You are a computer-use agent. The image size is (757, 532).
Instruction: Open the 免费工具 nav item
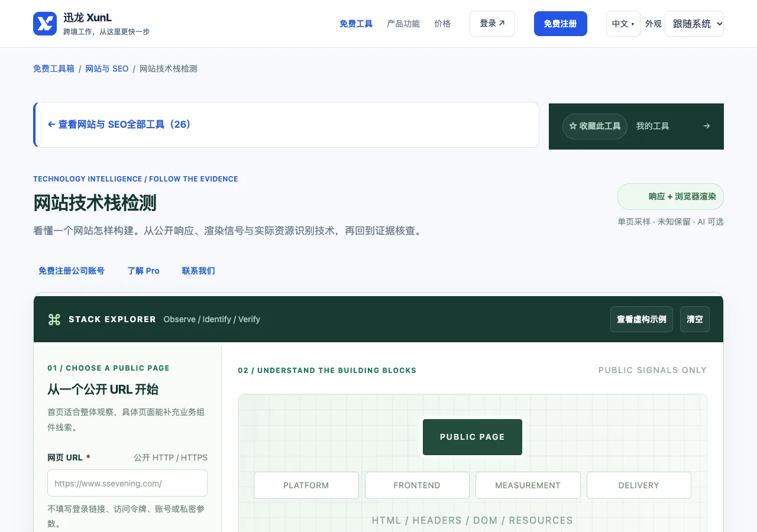coord(356,24)
